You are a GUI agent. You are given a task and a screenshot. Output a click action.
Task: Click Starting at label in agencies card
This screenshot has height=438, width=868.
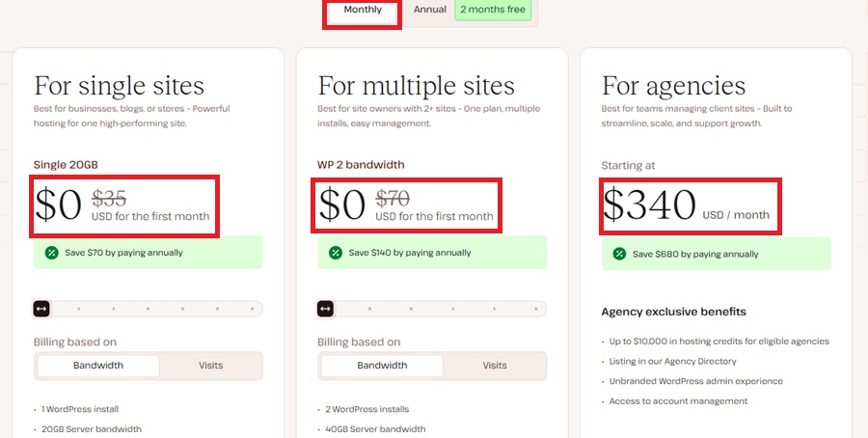coord(628,166)
